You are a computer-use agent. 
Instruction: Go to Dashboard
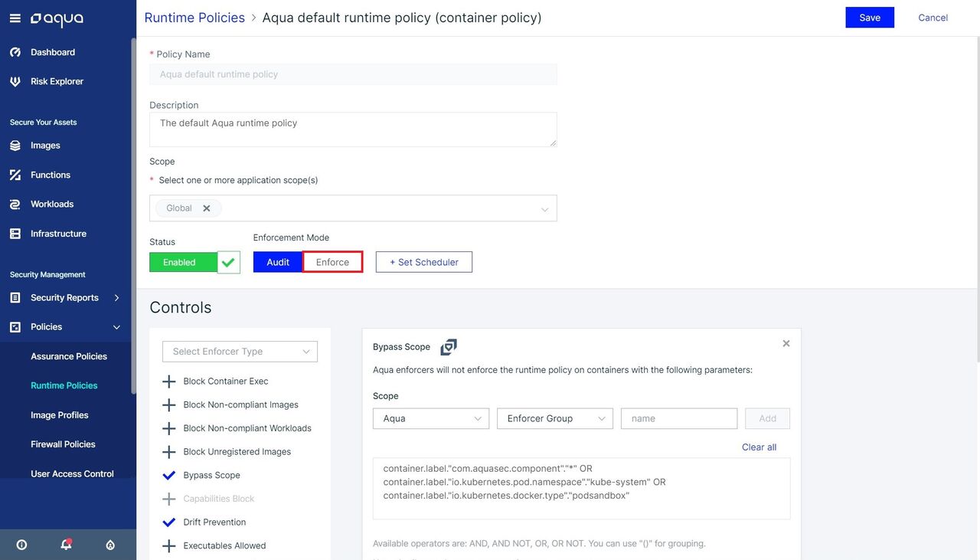[53, 52]
